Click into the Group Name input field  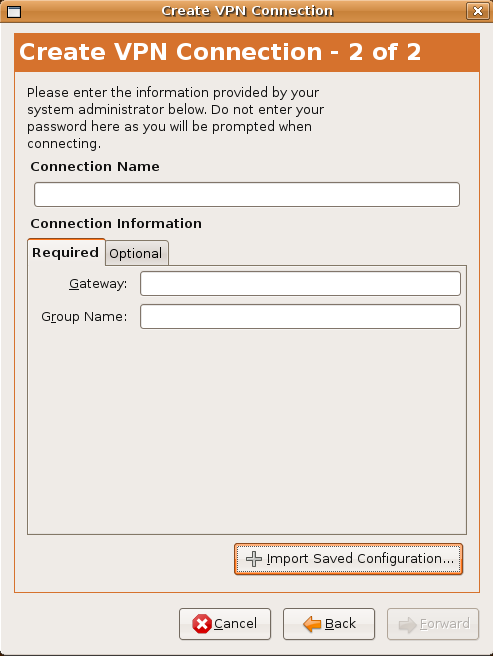(300, 317)
